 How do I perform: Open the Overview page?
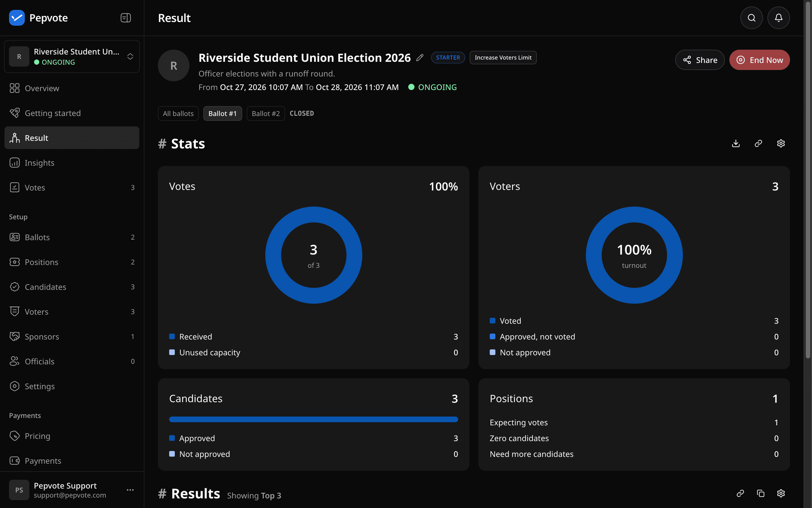tap(72, 88)
